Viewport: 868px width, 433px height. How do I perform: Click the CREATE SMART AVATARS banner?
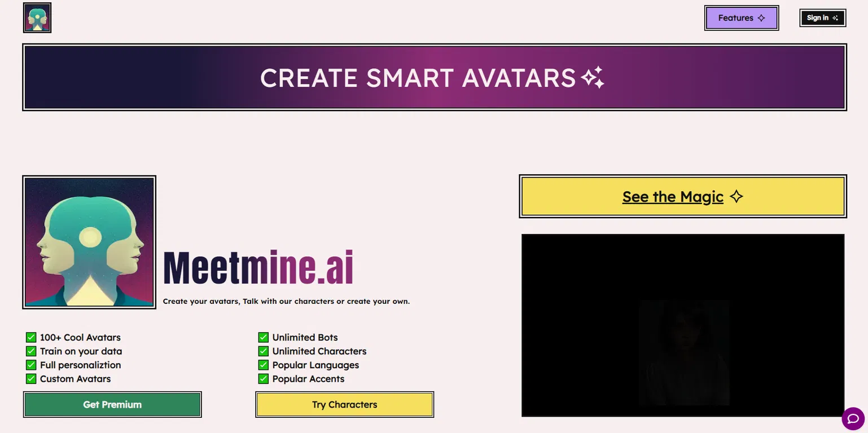435,77
